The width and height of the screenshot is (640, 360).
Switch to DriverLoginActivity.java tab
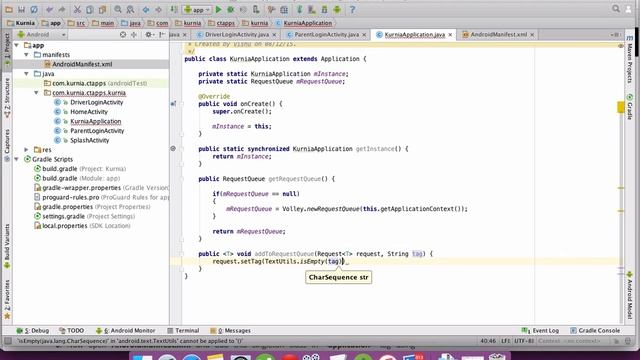pos(237,35)
